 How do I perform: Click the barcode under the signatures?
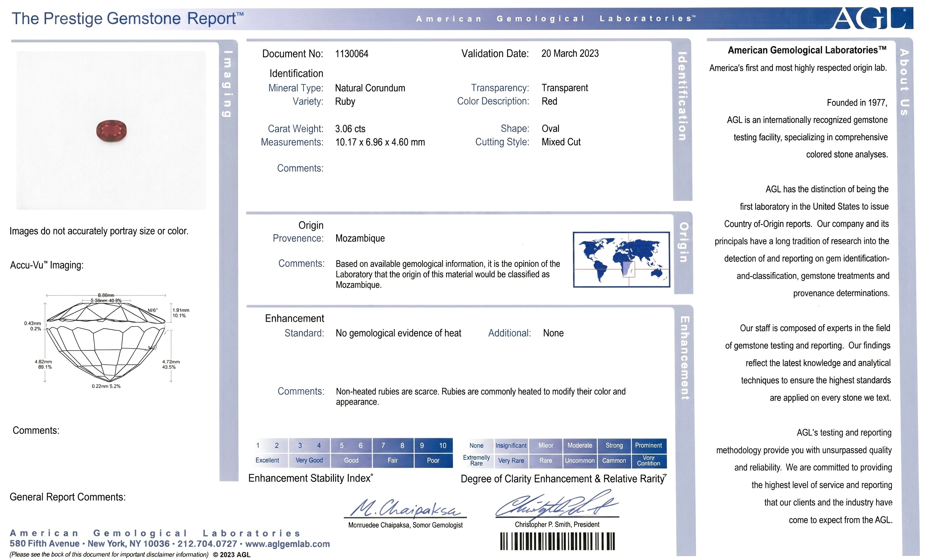pos(557,541)
